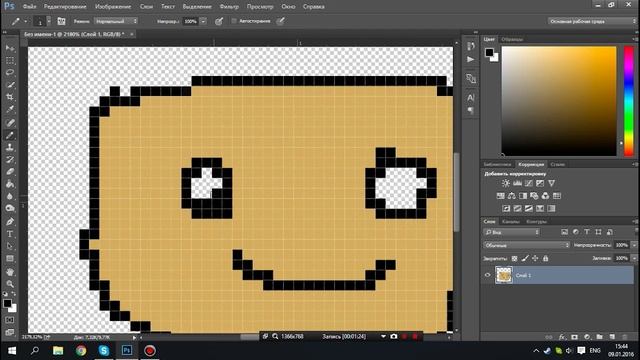640x360 pixels.
Task: Select the Move tool
Action: coord(10,48)
